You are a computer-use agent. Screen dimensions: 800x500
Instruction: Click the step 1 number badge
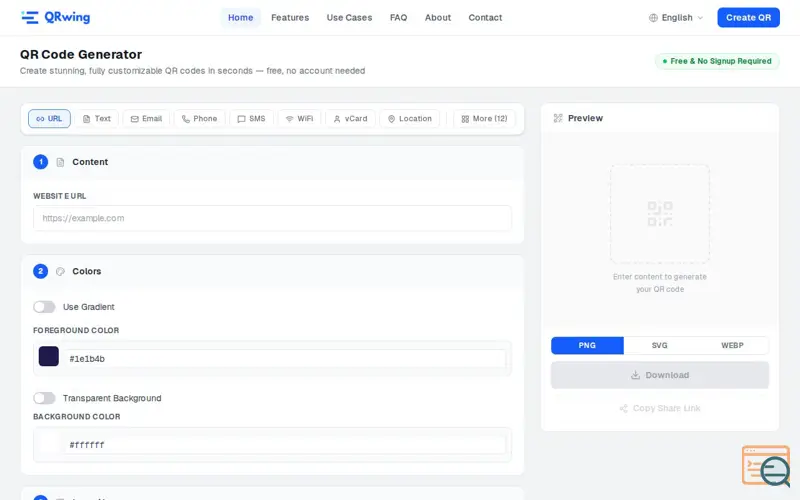41,162
